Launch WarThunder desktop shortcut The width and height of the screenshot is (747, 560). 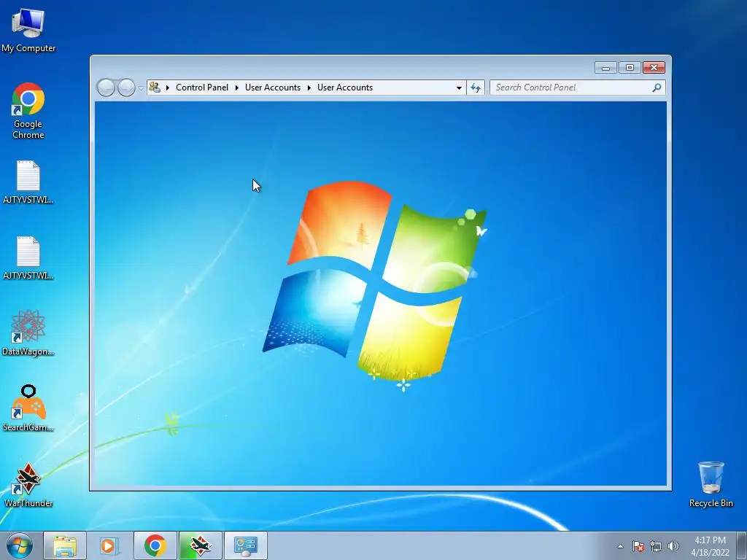click(x=28, y=485)
